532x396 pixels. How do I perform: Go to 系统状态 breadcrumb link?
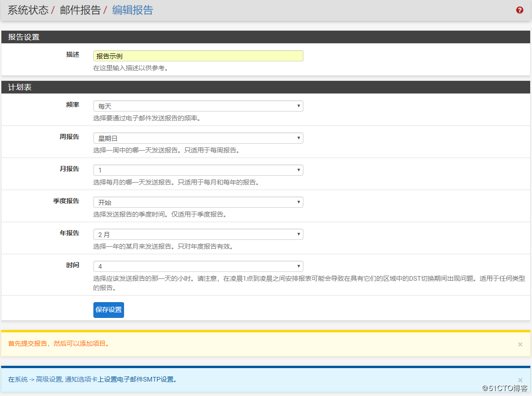[28, 10]
